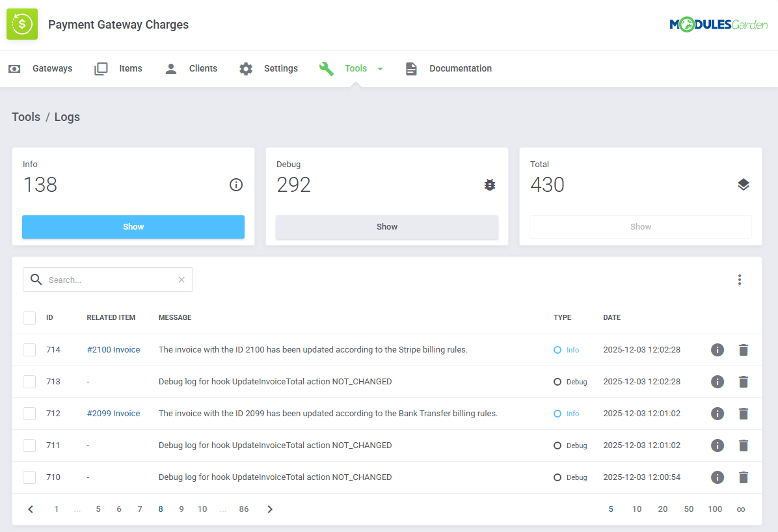The width and height of the screenshot is (778, 532).
Task: Select the checkbox for log 711
Action: coord(29,446)
